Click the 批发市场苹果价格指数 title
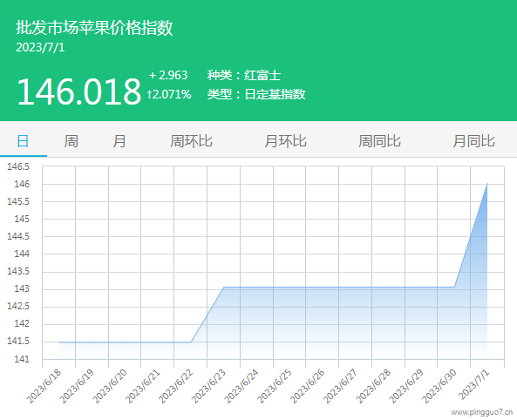517x420 pixels. [94, 27]
